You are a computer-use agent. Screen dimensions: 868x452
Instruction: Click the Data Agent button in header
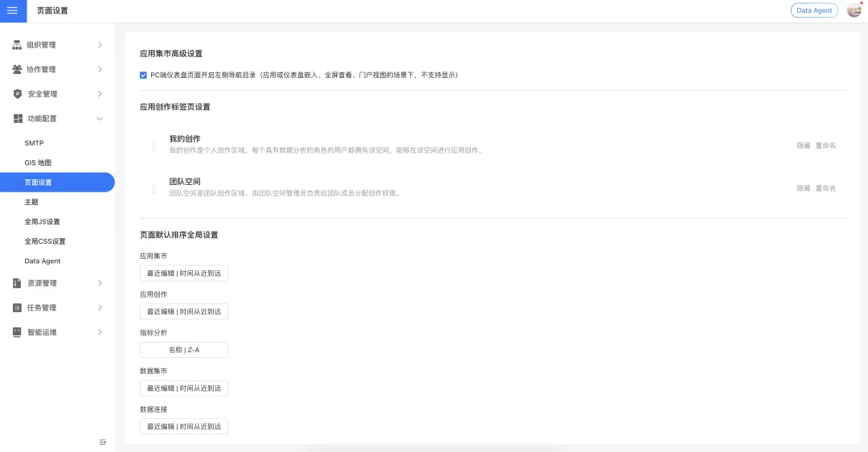[813, 10]
